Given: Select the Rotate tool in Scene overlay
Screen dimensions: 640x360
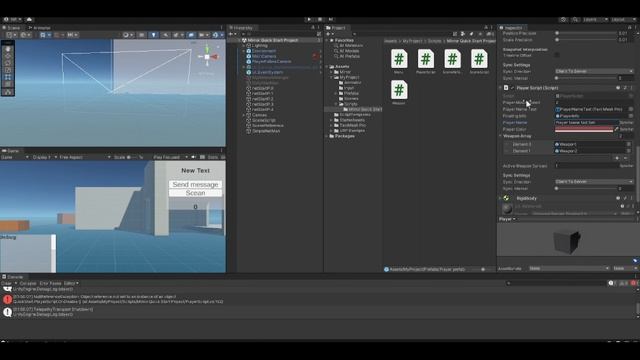Looking at the screenshot, I should 8,63.
